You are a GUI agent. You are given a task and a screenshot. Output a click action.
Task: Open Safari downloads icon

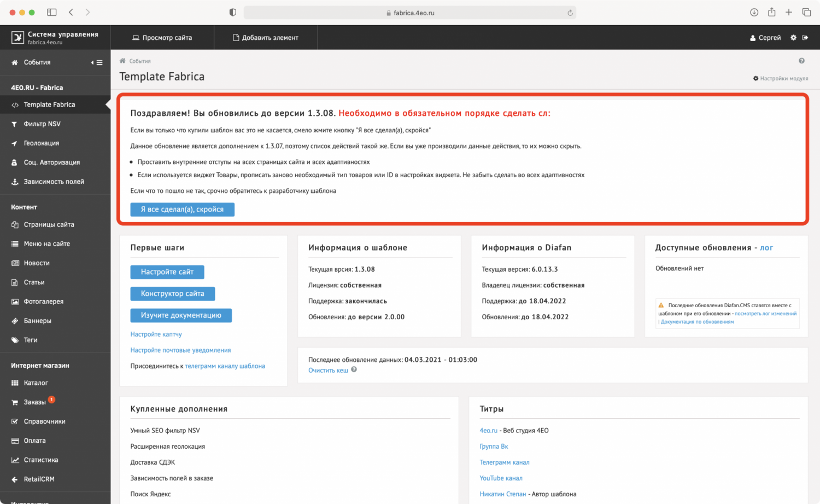tap(754, 13)
